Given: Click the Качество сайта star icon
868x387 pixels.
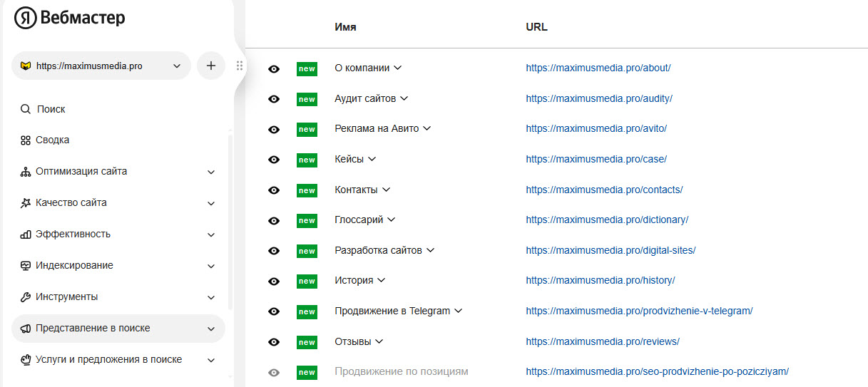Looking at the screenshot, I should coord(26,203).
